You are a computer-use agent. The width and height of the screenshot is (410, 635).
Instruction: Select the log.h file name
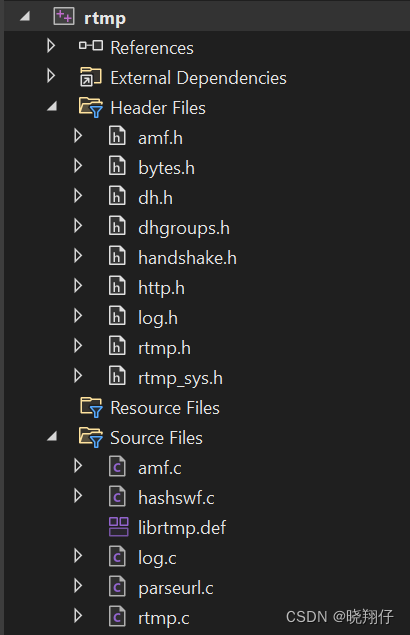pyautogui.click(x=158, y=318)
